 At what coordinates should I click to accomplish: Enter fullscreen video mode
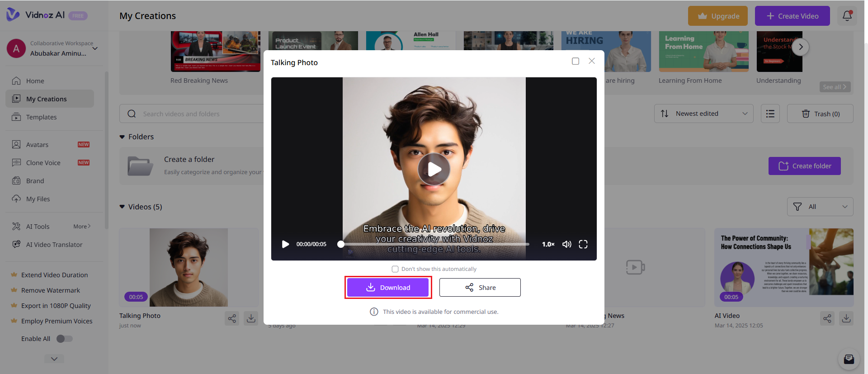(x=583, y=244)
